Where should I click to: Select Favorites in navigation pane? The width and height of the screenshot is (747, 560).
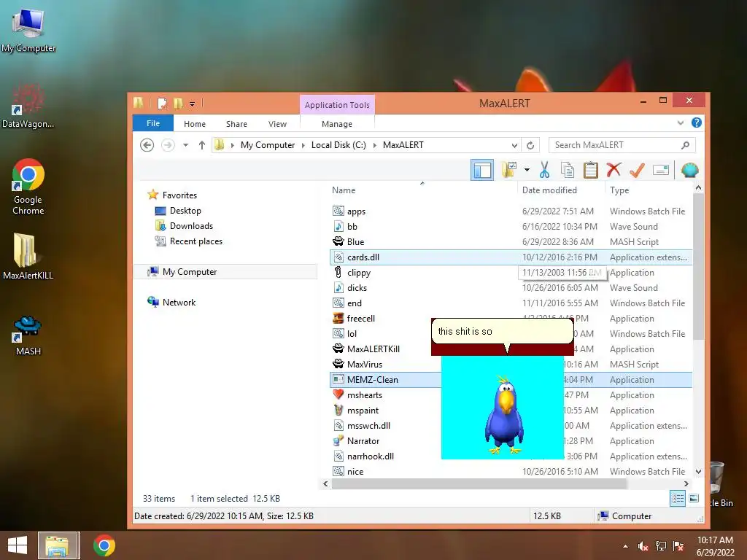click(x=179, y=195)
